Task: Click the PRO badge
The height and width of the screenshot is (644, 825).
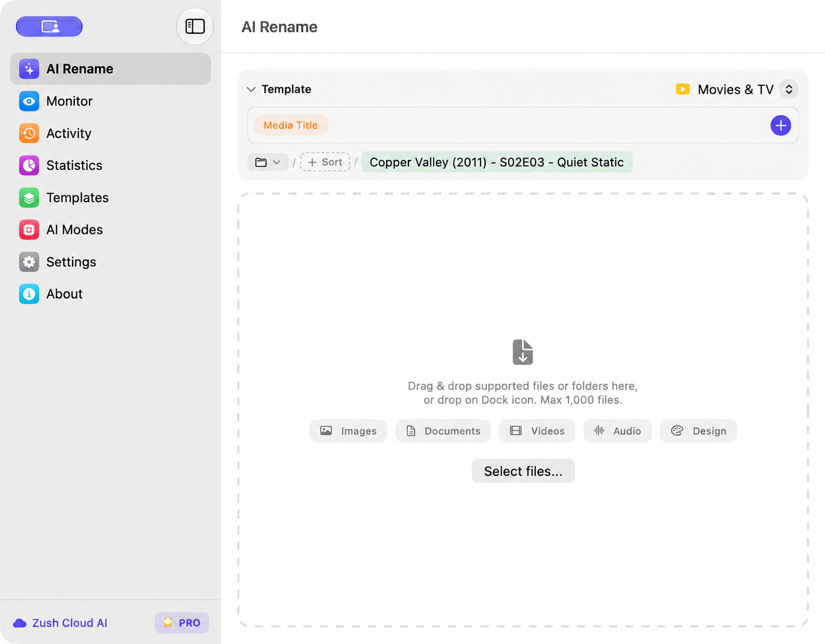Action: (182, 622)
